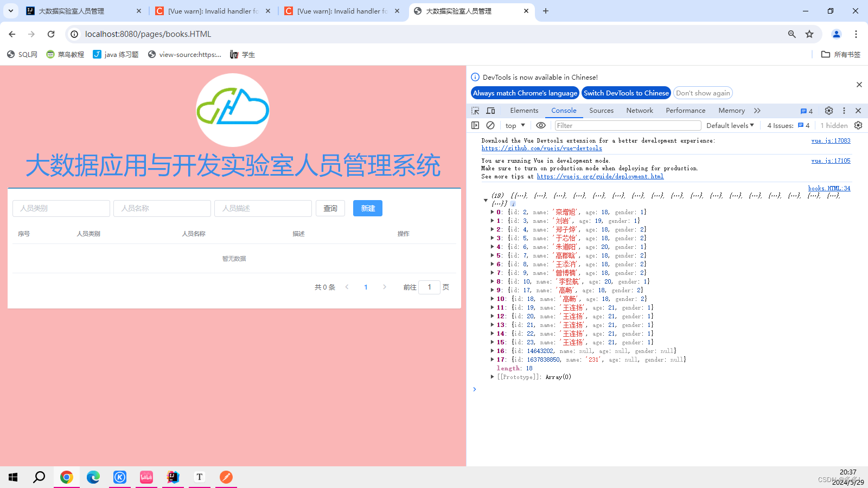Expand array entry 1 named 刘岩
This screenshot has height=488, width=868.
pos(492,221)
